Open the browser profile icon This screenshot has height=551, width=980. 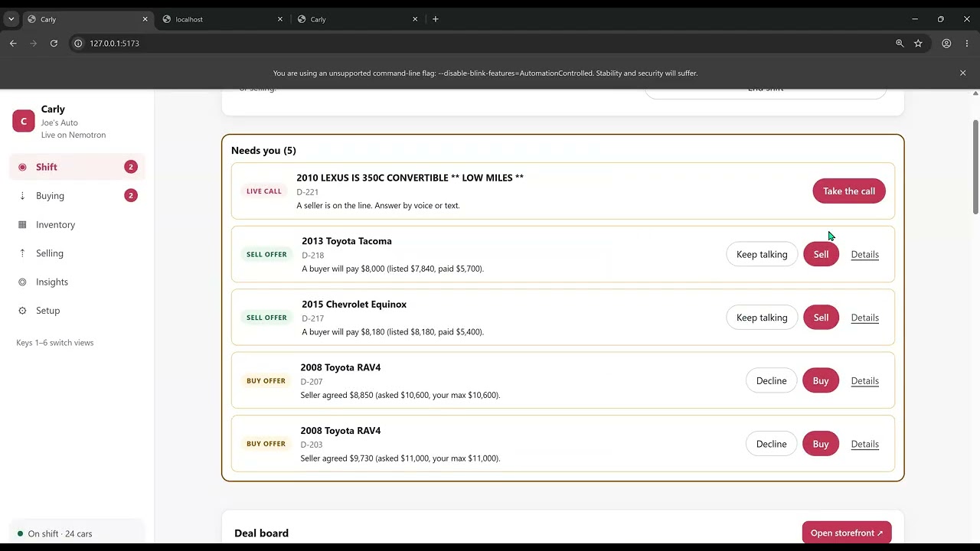click(946, 44)
